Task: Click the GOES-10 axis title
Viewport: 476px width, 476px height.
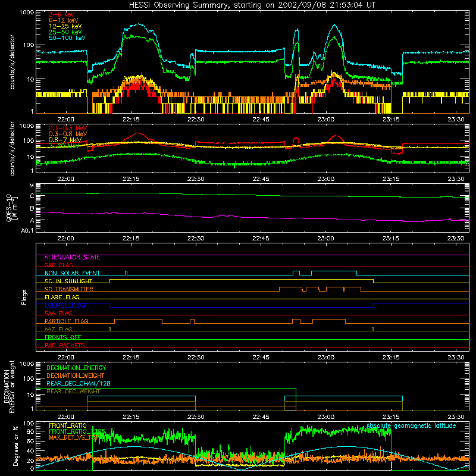Action: click(x=12, y=208)
